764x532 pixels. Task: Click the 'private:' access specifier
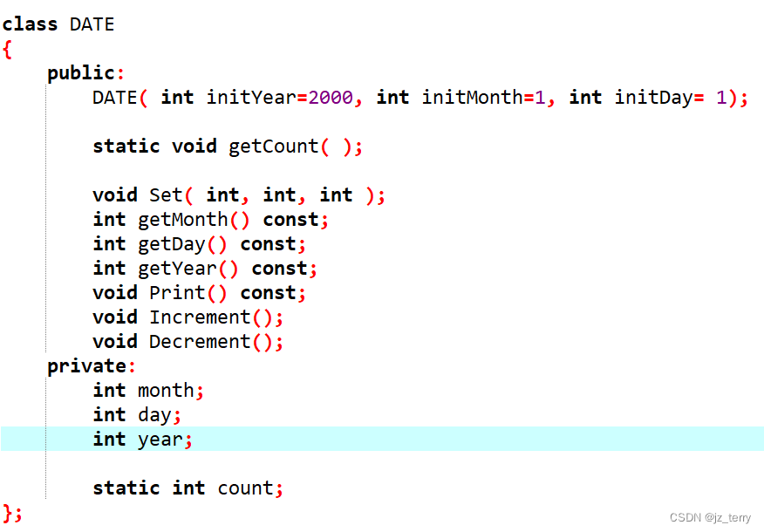92,366
